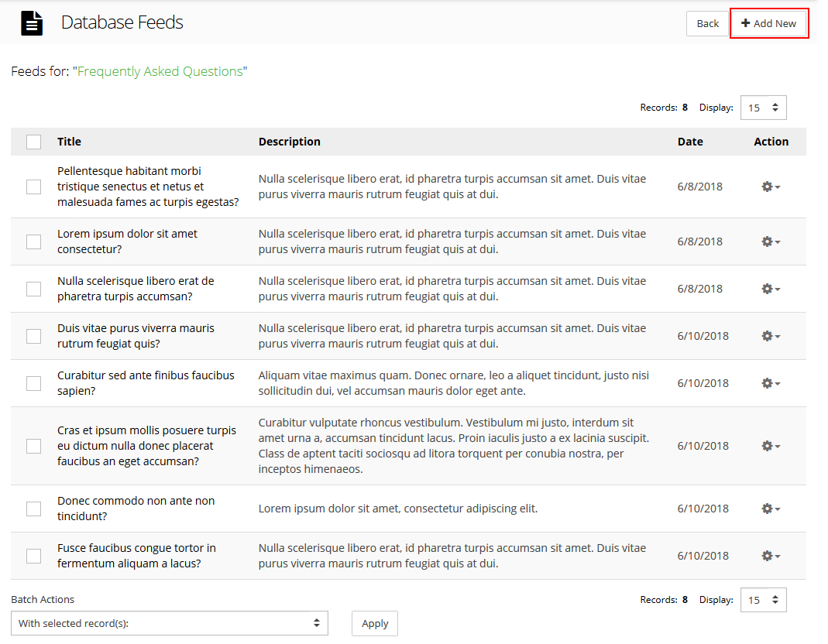The width and height of the screenshot is (828, 644).
Task: Click the Add New button
Action: pyautogui.click(x=769, y=23)
